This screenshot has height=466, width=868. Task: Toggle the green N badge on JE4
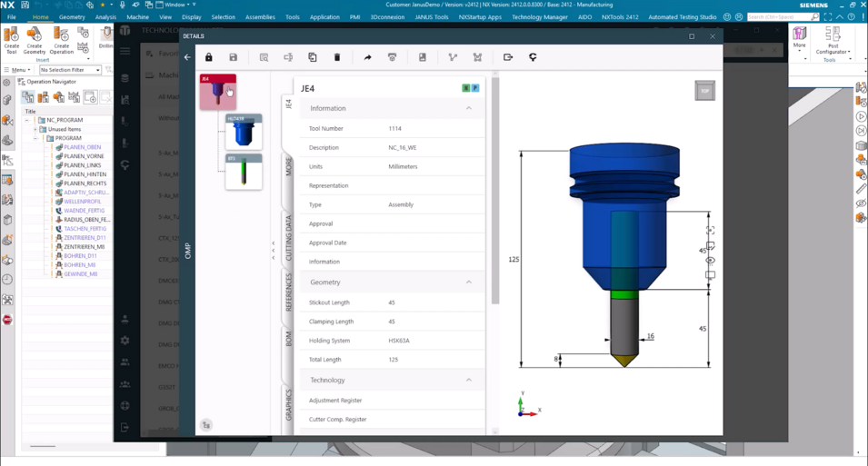pyautogui.click(x=466, y=88)
